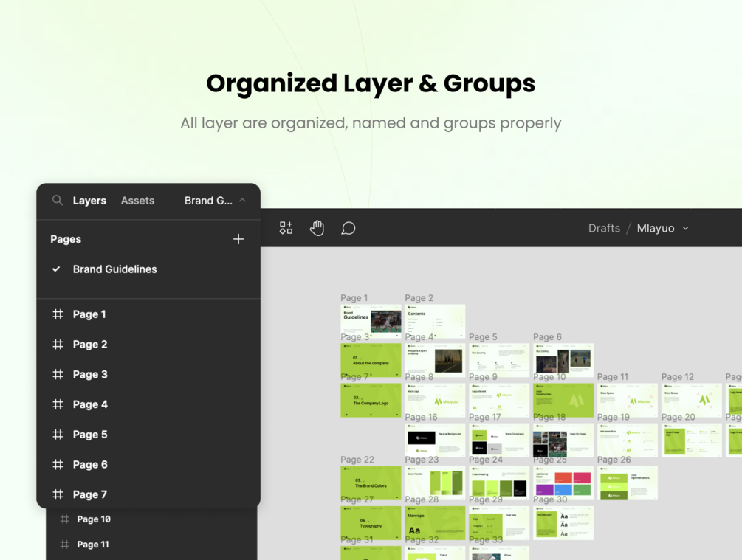This screenshot has width=742, height=560.
Task: Click frame icon beside Page 1
Action: [58, 314]
